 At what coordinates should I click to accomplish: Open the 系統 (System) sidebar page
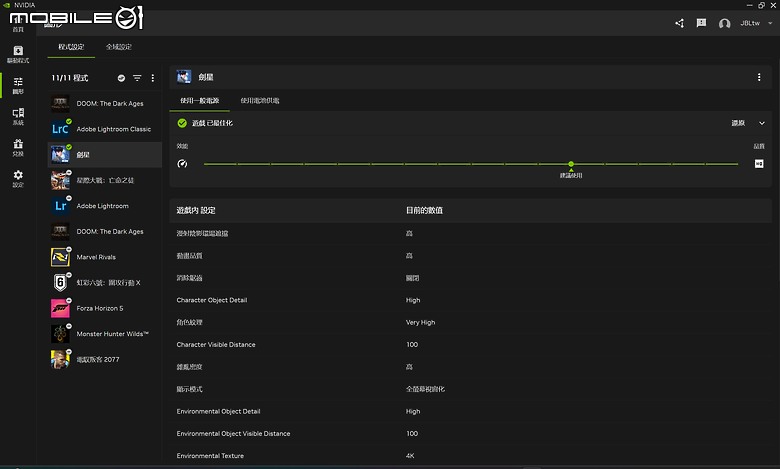pyautogui.click(x=18, y=116)
